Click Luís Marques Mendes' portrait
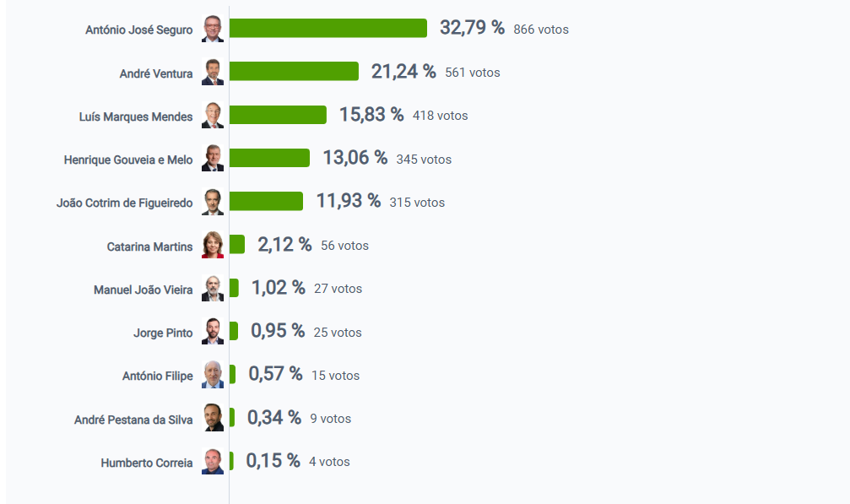The width and height of the screenshot is (850, 504). 213,116
